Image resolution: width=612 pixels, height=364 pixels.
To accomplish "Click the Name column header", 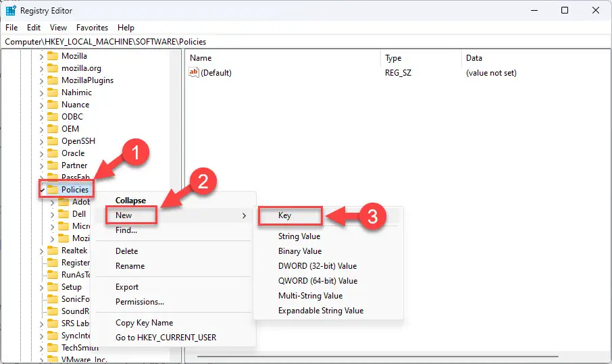I will [x=283, y=58].
